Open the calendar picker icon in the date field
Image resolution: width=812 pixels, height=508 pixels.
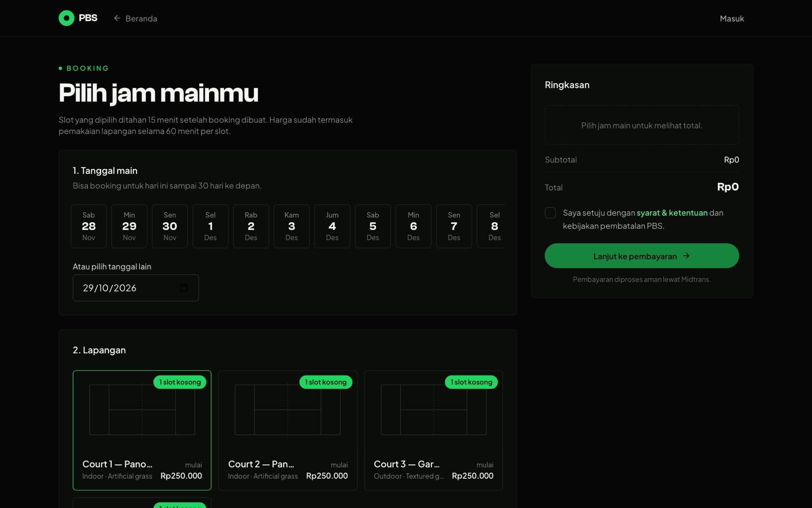[184, 288]
